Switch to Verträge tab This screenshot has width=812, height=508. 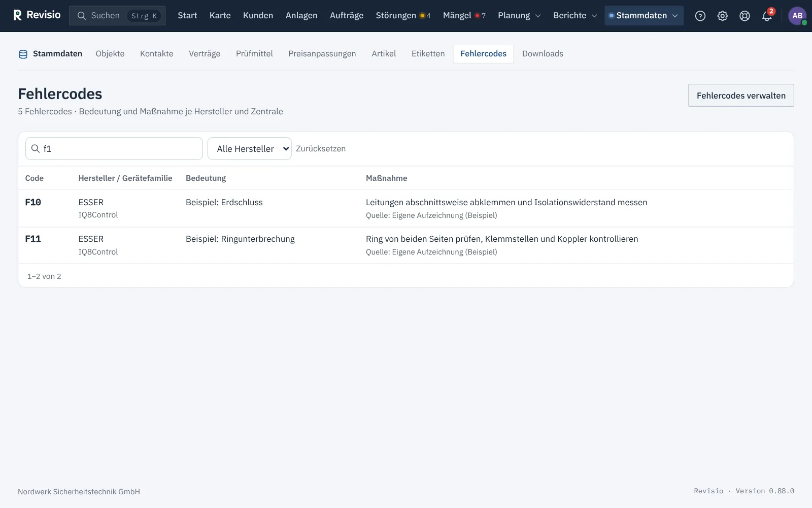click(205, 54)
